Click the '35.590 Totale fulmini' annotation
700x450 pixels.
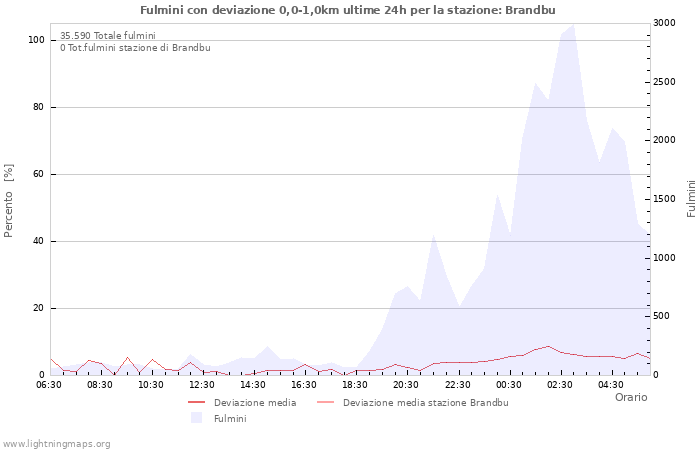tap(107, 36)
